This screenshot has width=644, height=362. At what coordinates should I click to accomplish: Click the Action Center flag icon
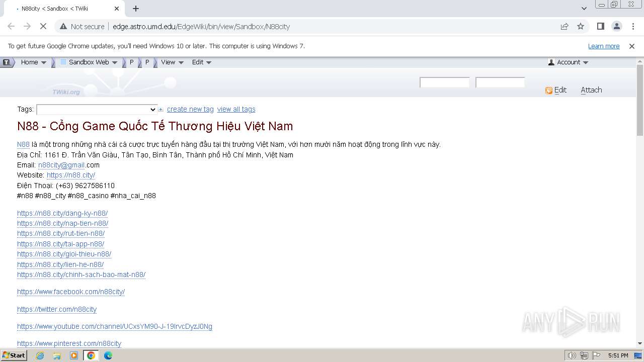596,355
